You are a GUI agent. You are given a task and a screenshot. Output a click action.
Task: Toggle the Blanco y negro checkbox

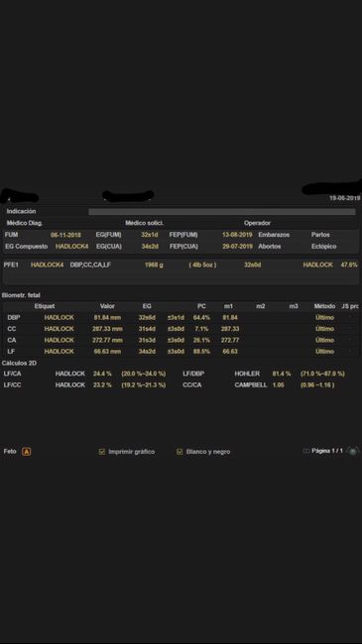pyautogui.click(x=180, y=452)
